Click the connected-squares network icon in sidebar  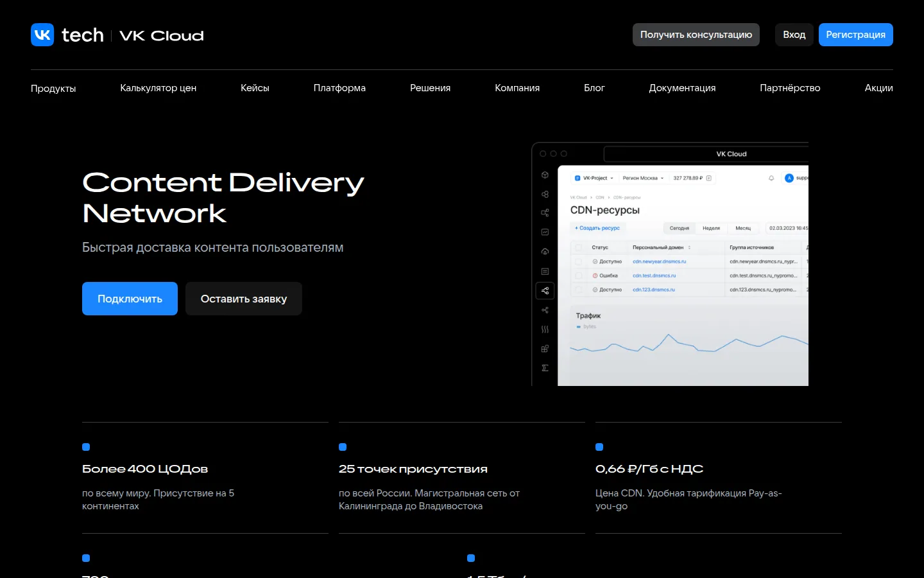click(x=545, y=213)
